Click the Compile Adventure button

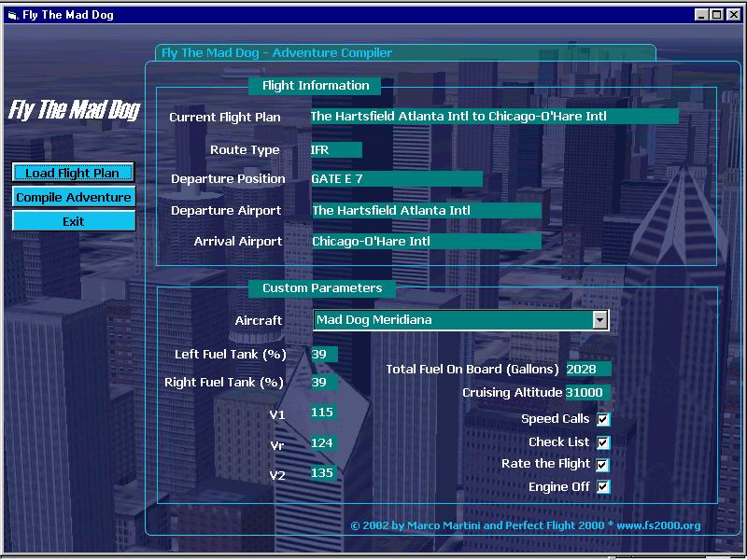pyautogui.click(x=74, y=197)
